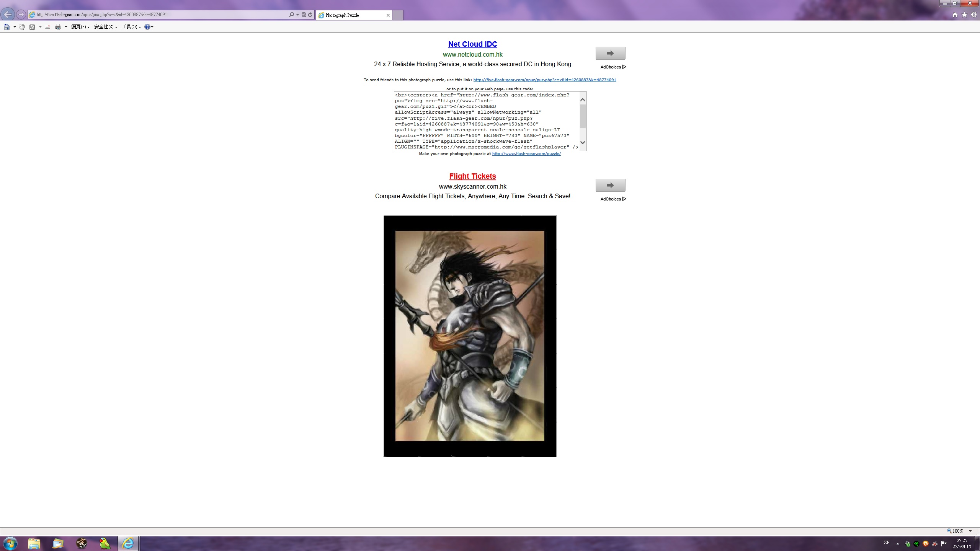Viewport: 980px width, 551px height.
Task: Expand the 網頁(P) Page menu
Action: pyautogui.click(x=80, y=27)
